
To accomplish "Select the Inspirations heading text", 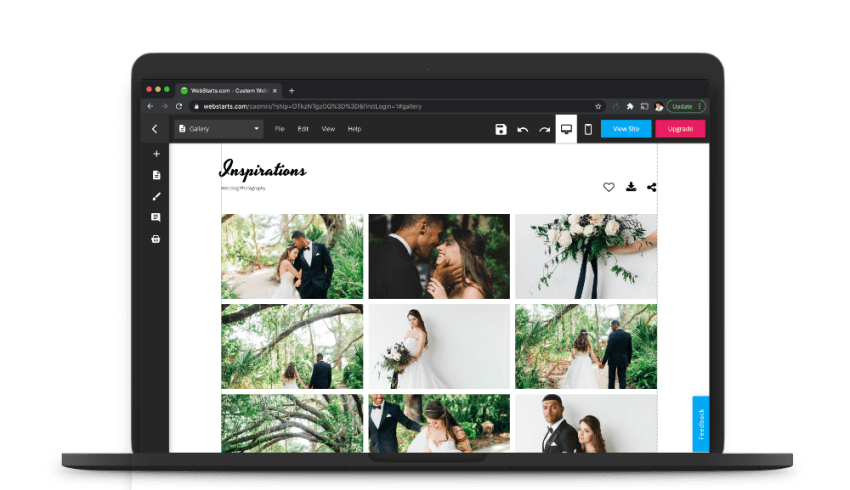I will coord(263,169).
